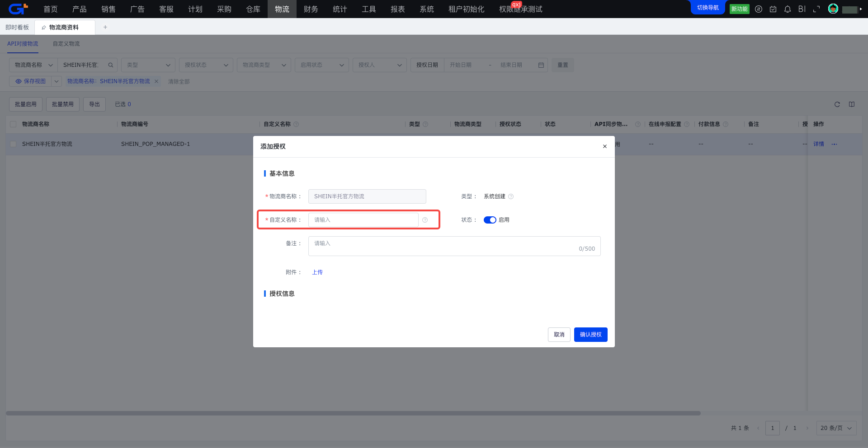The width and height of the screenshot is (868, 448).
Task: Click help icon on 类型 column header
Action: coord(425,124)
